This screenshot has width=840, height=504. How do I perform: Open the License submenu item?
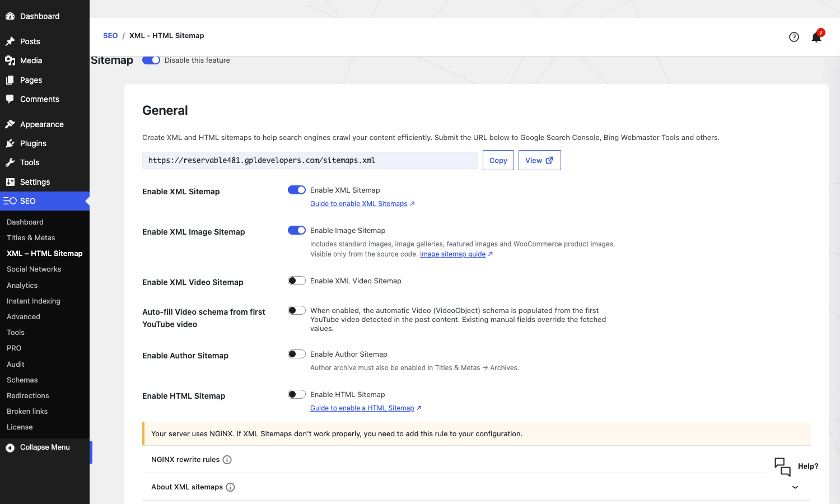[x=20, y=427]
